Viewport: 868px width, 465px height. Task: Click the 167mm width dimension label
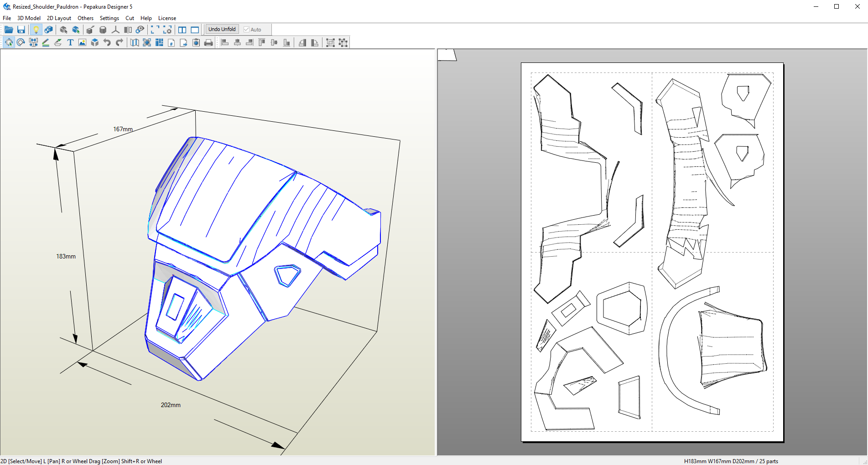click(x=123, y=129)
